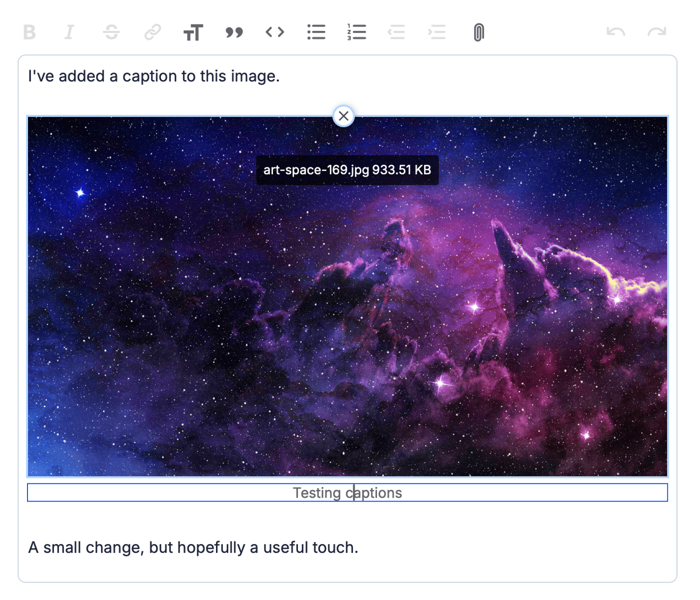
Task: Apply heading style with the TT icon
Action: [x=193, y=32]
